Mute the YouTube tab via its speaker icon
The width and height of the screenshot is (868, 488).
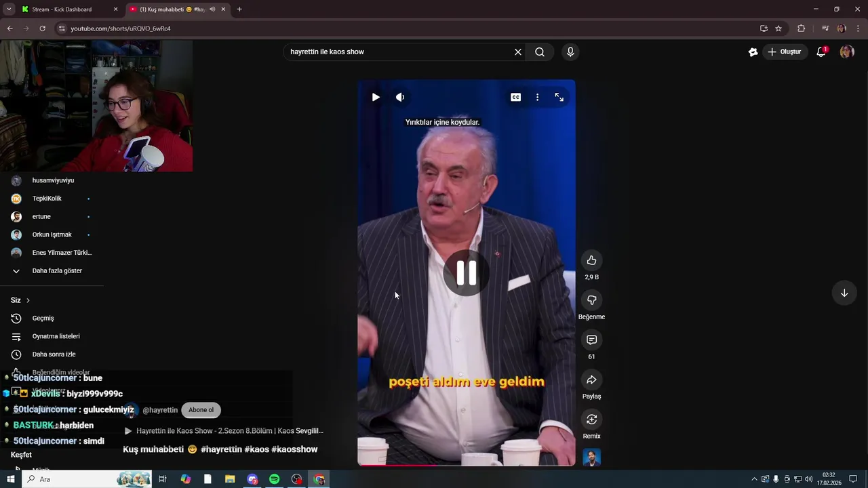tap(212, 9)
